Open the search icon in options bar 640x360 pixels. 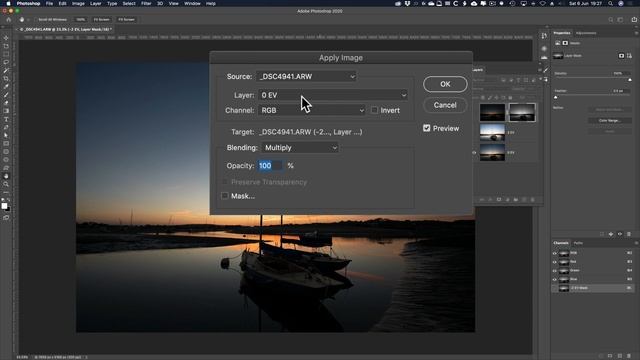pos(611,19)
